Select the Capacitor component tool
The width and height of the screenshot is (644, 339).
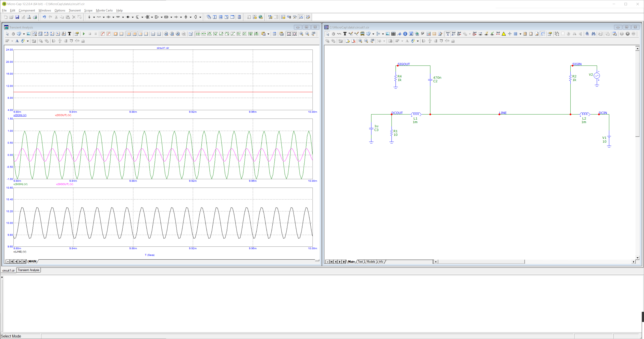point(108,17)
